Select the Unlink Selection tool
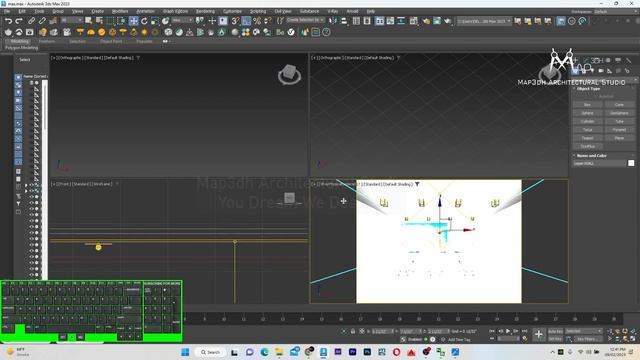Screen dimensions: 640x360 [42, 21]
